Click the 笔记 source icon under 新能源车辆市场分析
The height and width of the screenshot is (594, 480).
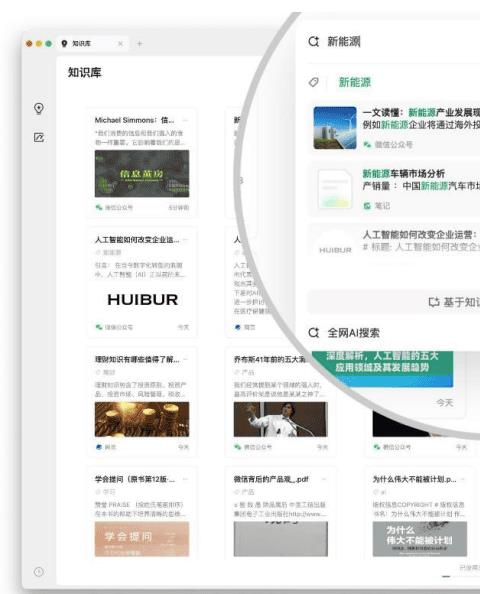(367, 206)
